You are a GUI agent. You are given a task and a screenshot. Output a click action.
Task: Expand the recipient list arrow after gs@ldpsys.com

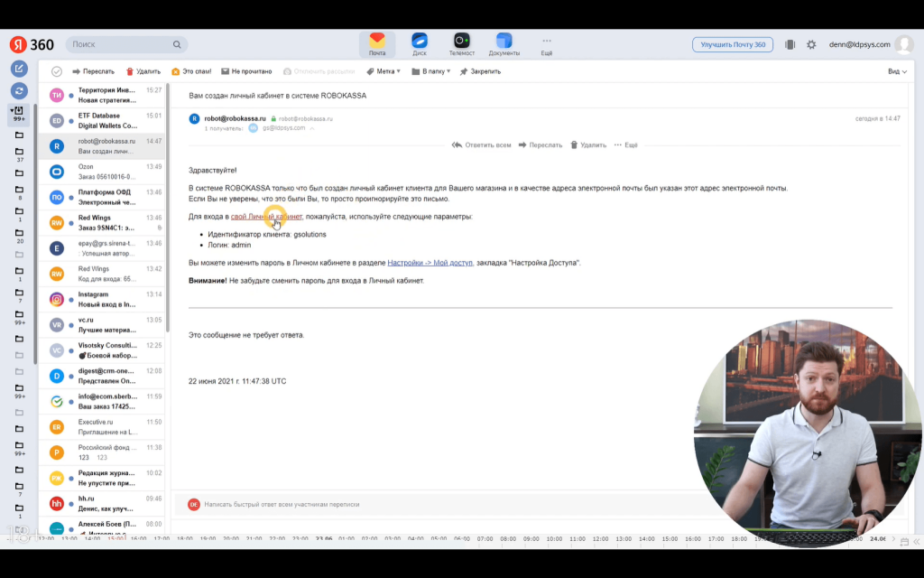tap(311, 128)
